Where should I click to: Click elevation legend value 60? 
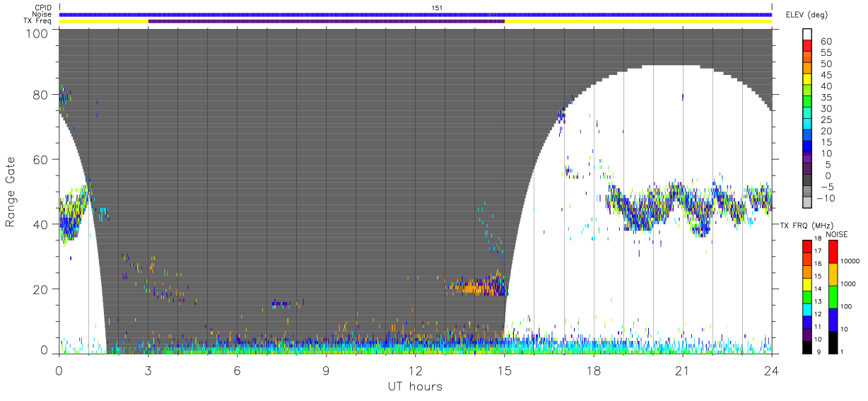click(825, 41)
